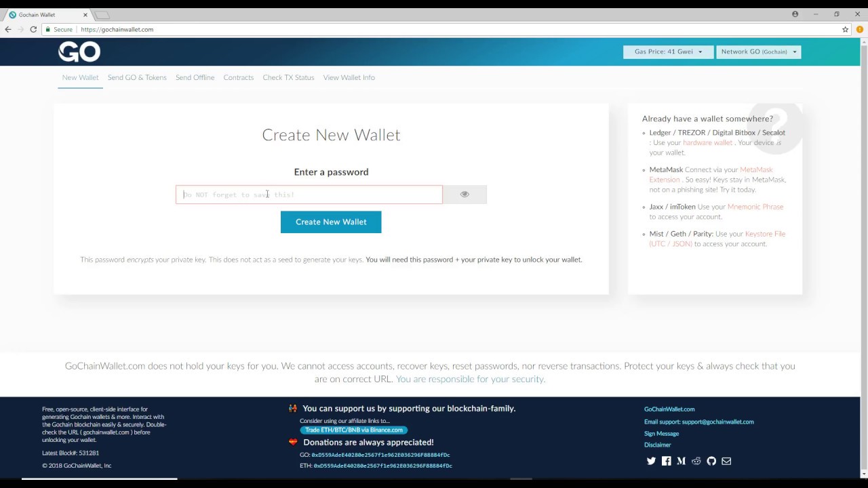Click the GO donation address
This screenshot has width=868, height=488.
(380, 455)
